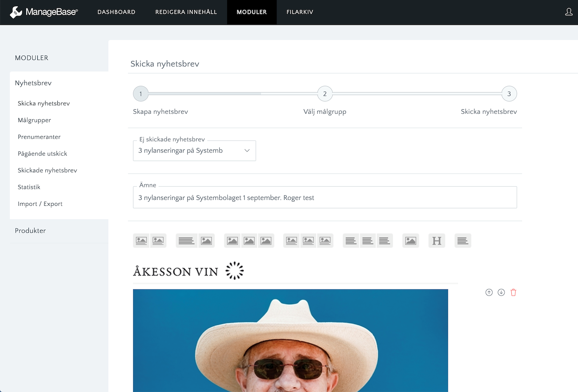The height and width of the screenshot is (392, 578).
Task: Insert two image-with-caption columns block
Action: point(150,240)
